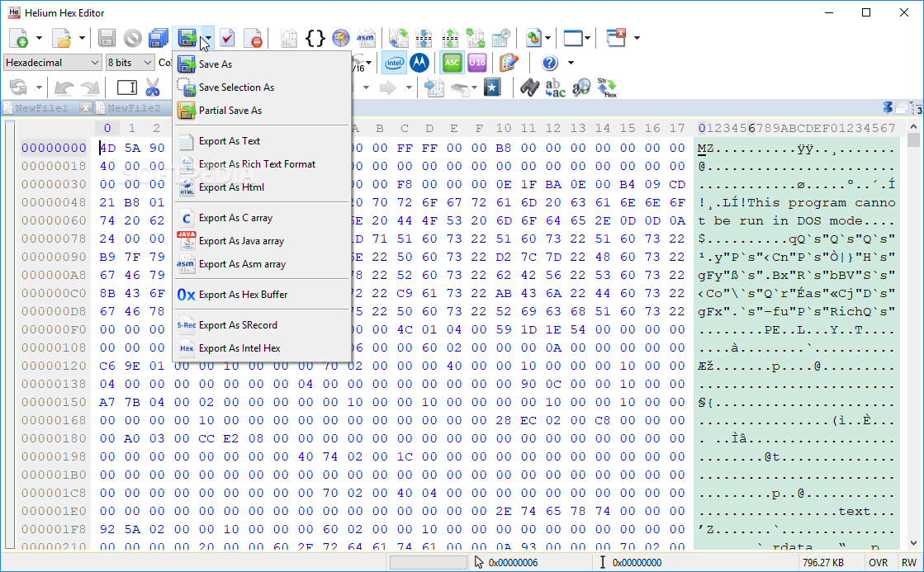This screenshot has height=572, width=924.
Task: Create a new file with toolbar icon
Action: [x=19, y=38]
